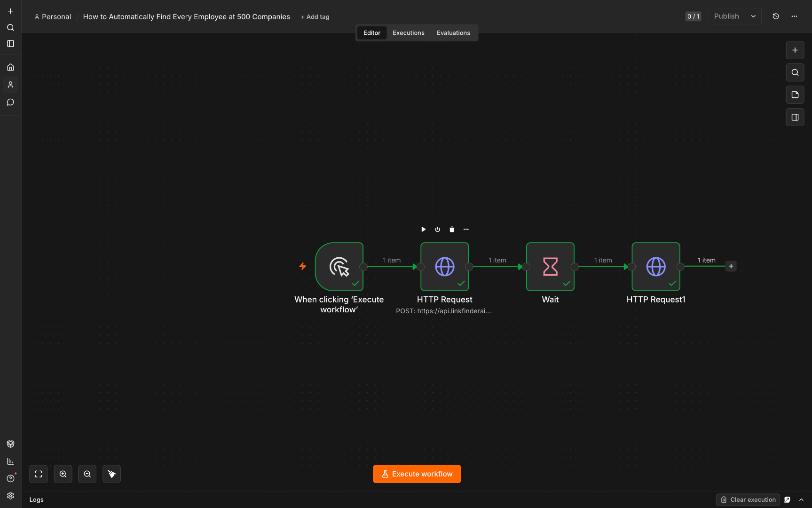Zoom canvas to fit
812x508 pixels.
click(x=39, y=474)
